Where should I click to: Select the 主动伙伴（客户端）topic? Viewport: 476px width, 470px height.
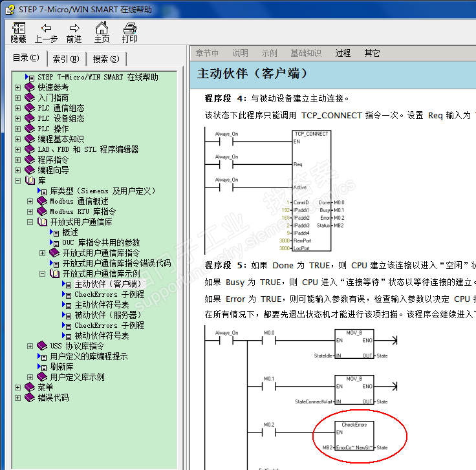click(x=109, y=284)
